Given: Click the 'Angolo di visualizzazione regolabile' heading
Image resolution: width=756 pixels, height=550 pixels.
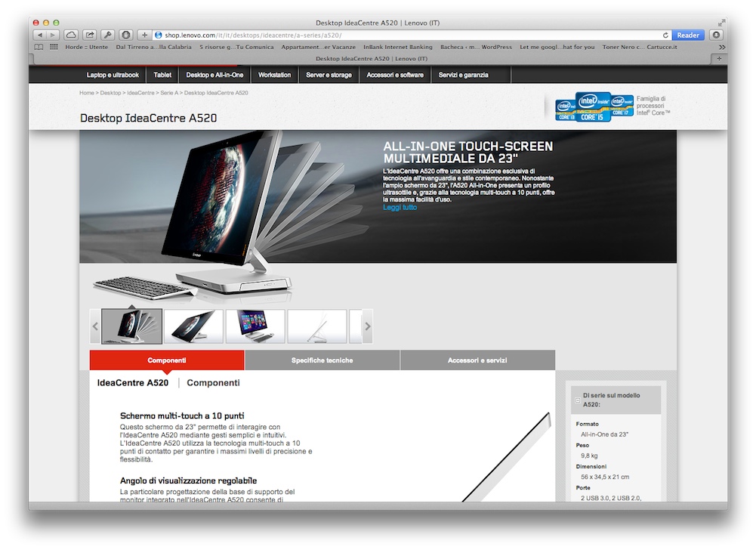Looking at the screenshot, I should (188, 480).
